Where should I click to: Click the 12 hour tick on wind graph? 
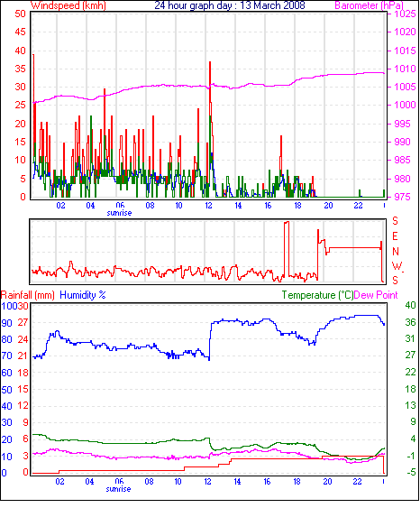click(x=209, y=206)
